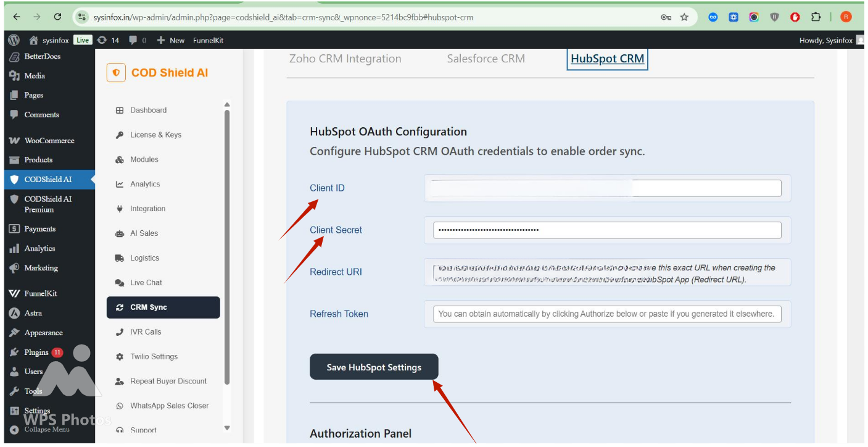Open the New content menu in admin bar
Image resolution: width=868 pixels, height=447 pixels.
(x=171, y=40)
